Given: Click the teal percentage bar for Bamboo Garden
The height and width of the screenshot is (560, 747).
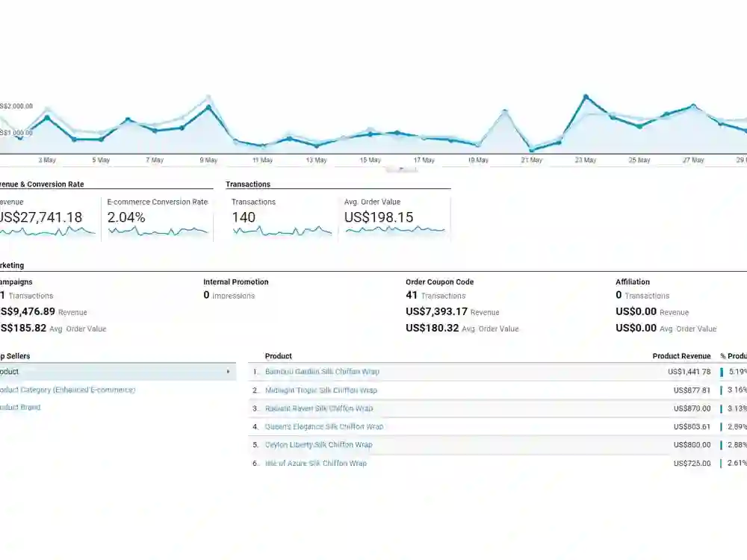Looking at the screenshot, I should click(722, 372).
